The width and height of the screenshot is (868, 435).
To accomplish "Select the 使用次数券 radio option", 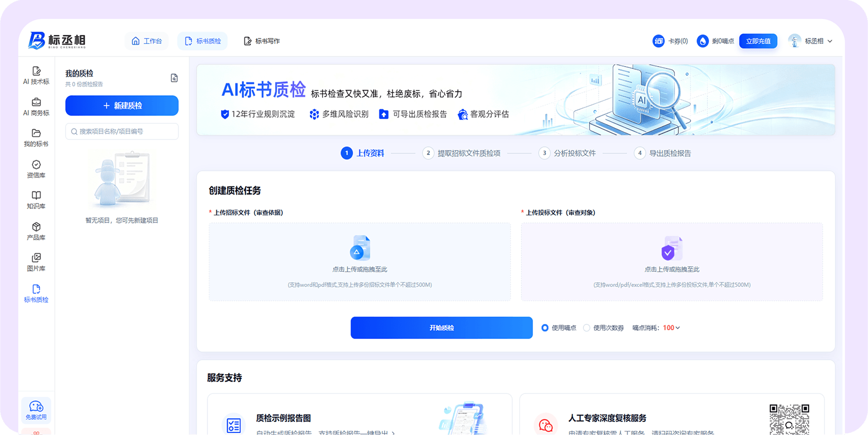I will (x=586, y=328).
